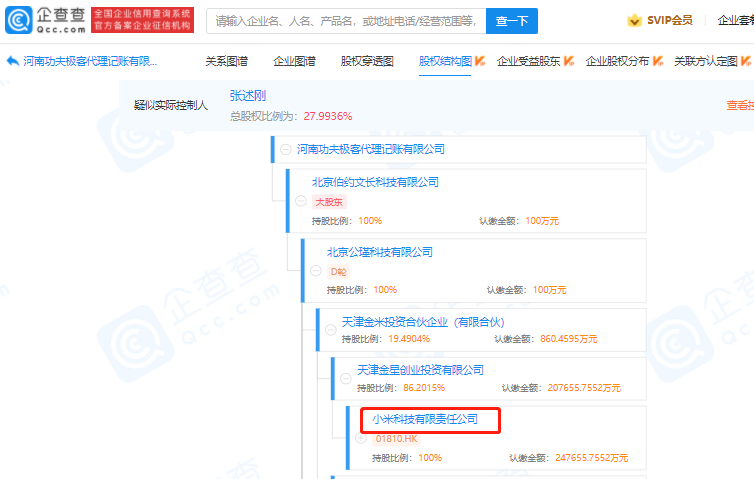Screen dimensions: 754x479
Task: Click the VIP badge next to 企业受益股东
Action: [569, 61]
